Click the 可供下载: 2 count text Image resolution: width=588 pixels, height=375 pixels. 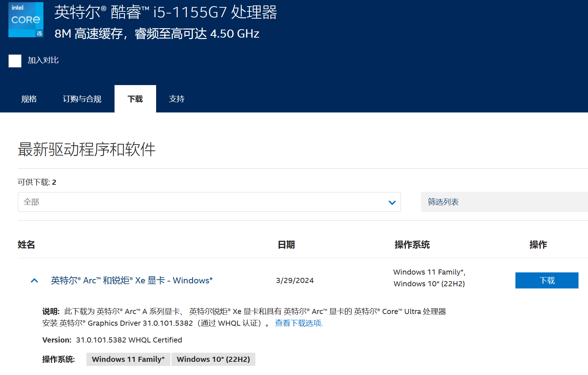click(37, 182)
